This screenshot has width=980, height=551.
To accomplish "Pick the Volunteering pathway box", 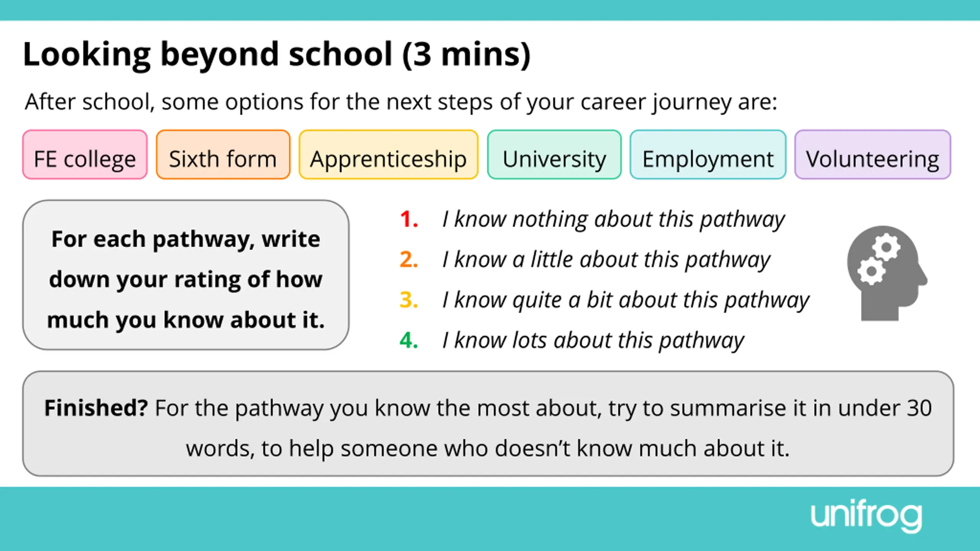I will (x=873, y=155).
